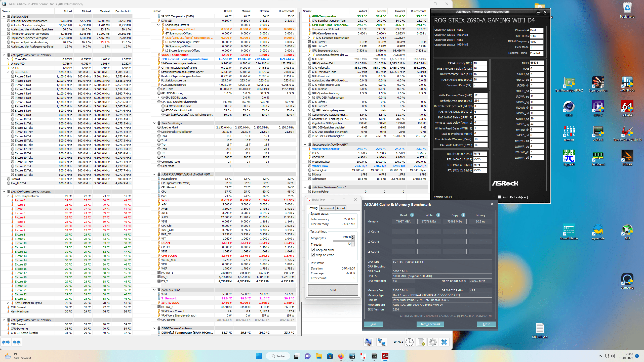Open HWiNFO sensor settings gear icon
Image resolution: width=644 pixels, height=362 pixels.
pos(433,342)
